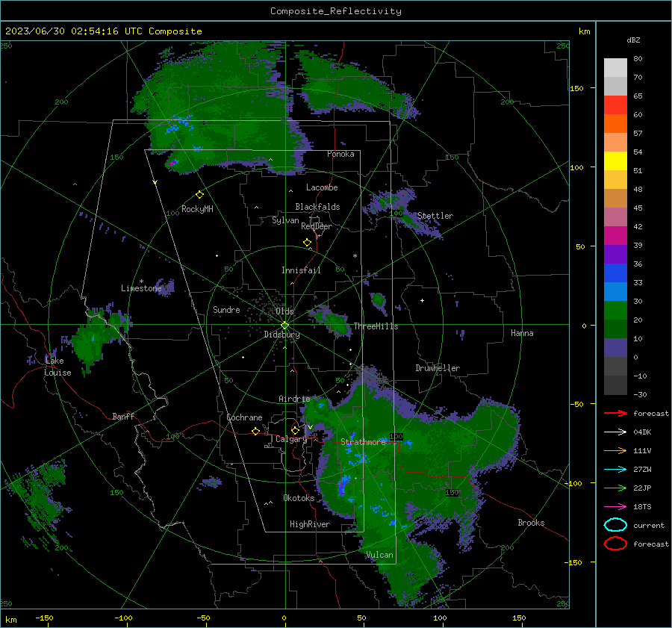Viewport: 672px width, 628px height.
Task: Select the white 04DK arrow in legend
Action: coord(615,432)
